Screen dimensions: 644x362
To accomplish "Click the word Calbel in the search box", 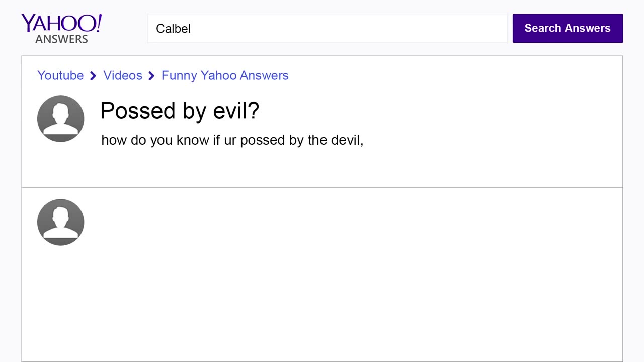I will point(173,29).
